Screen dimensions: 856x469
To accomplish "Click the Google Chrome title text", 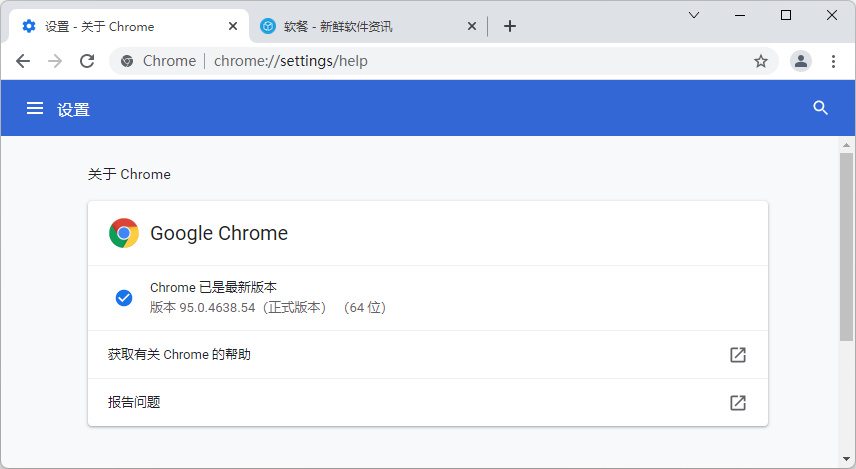I will [219, 233].
